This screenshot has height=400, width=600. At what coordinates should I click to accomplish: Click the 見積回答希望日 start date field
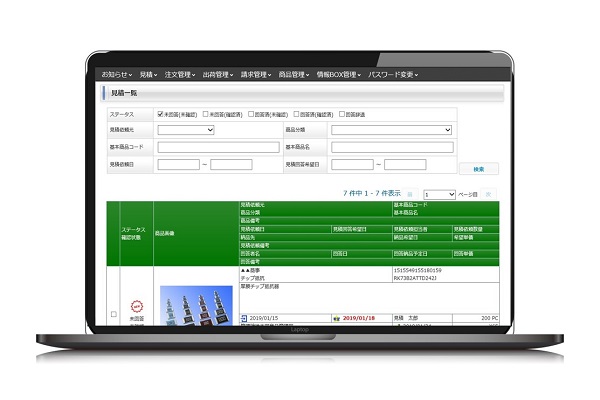pos(352,165)
